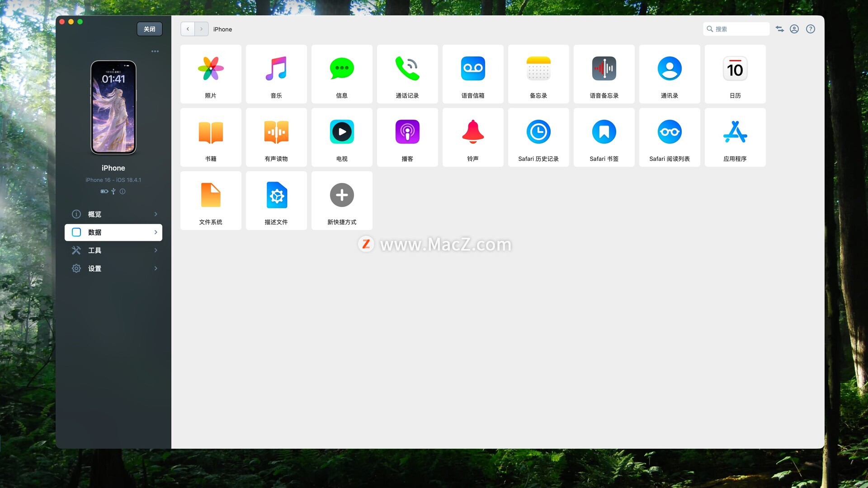This screenshot has width=868, height=488.
Task: Select the 概览 overview sidebar item
Action: coord(113,214)
